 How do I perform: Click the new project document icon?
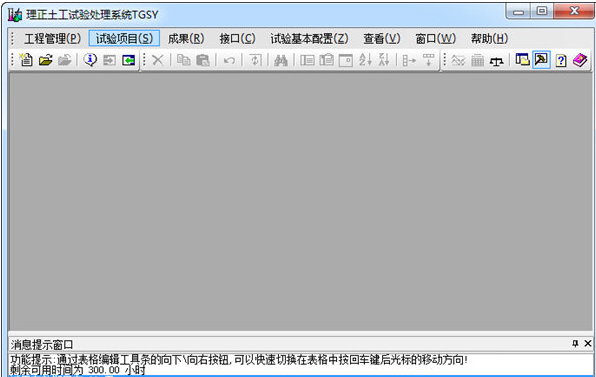(26, 60)
